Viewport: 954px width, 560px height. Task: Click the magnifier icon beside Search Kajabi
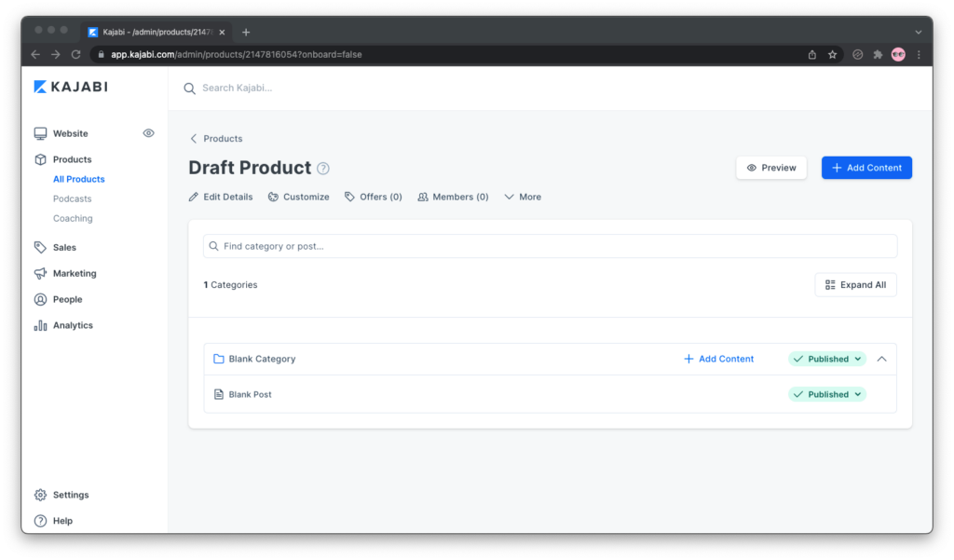[190, 89]
